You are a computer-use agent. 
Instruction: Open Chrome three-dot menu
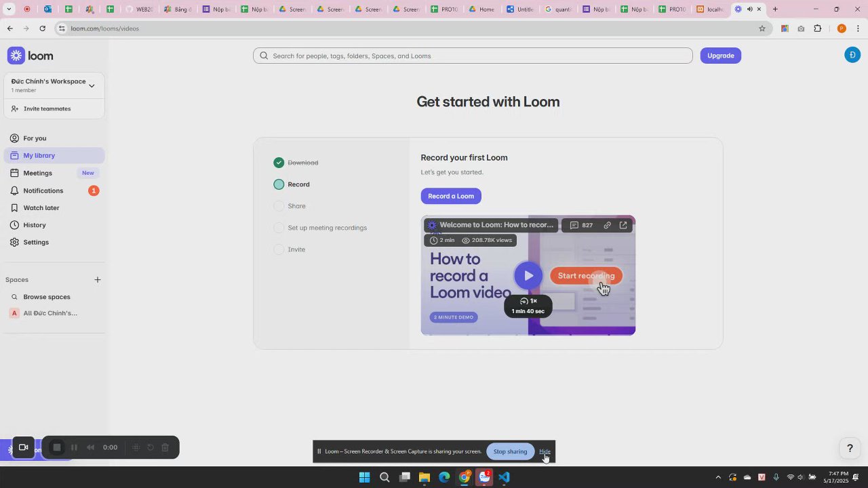tap(858, 28)
